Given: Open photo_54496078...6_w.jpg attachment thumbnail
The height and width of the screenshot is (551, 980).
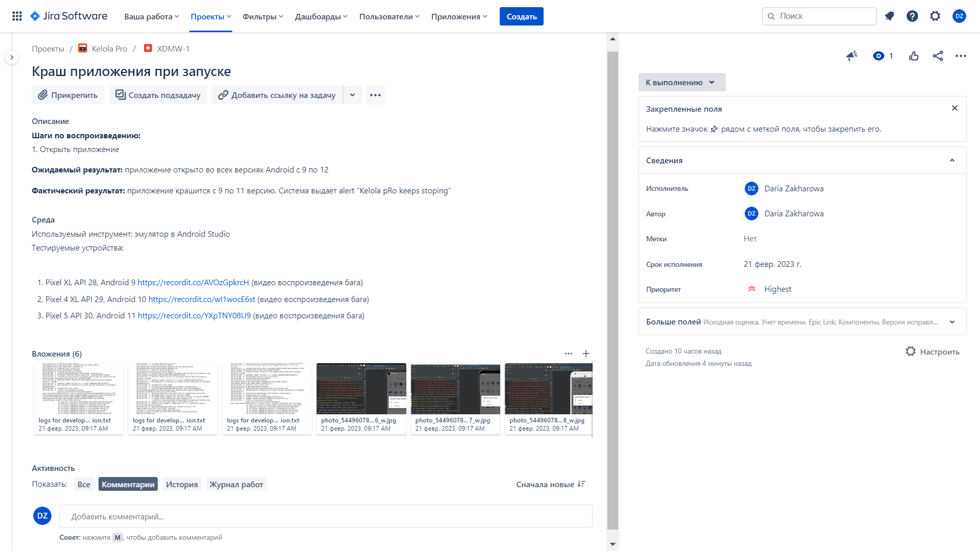Looking at the screenshot, I should tap(361, 399).
